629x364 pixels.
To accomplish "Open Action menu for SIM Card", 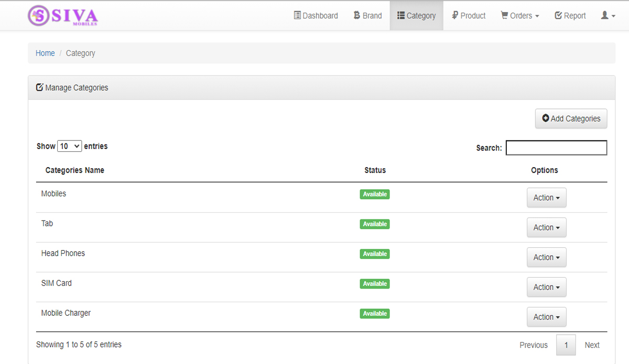I will [546, 288].
